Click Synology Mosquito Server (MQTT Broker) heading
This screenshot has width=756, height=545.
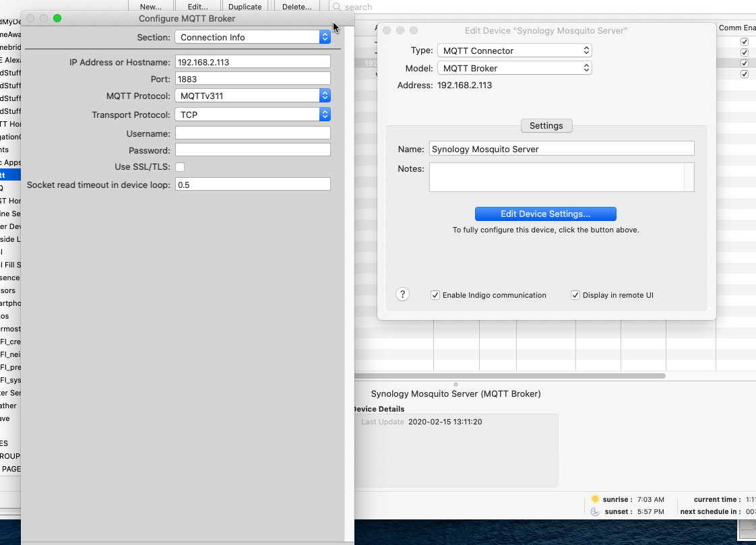(x=455, y=393)
